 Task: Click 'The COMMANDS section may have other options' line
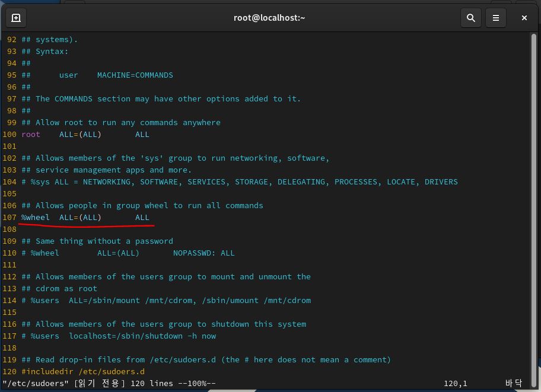pyautogui.click(x=161, y=99)
